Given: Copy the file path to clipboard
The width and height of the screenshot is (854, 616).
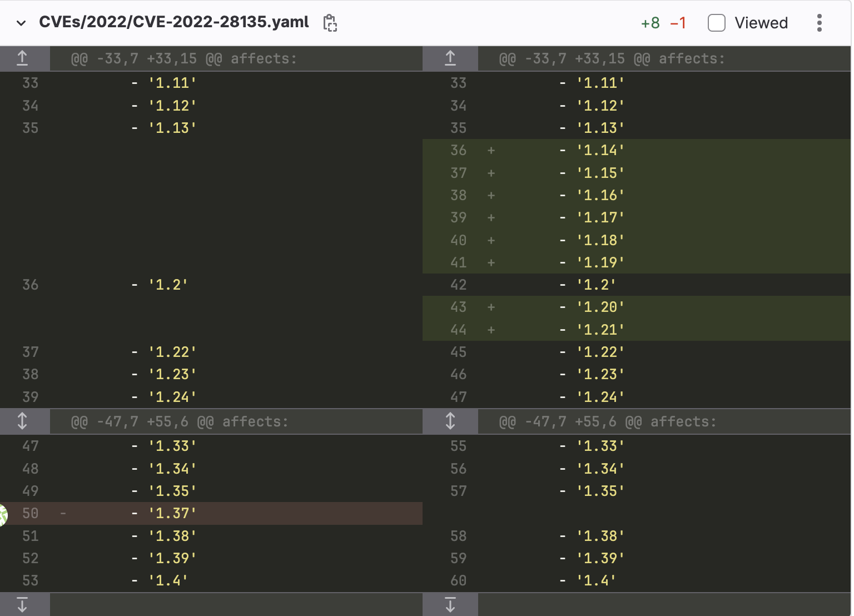Looking at the screenshot, I should [330, 22].
